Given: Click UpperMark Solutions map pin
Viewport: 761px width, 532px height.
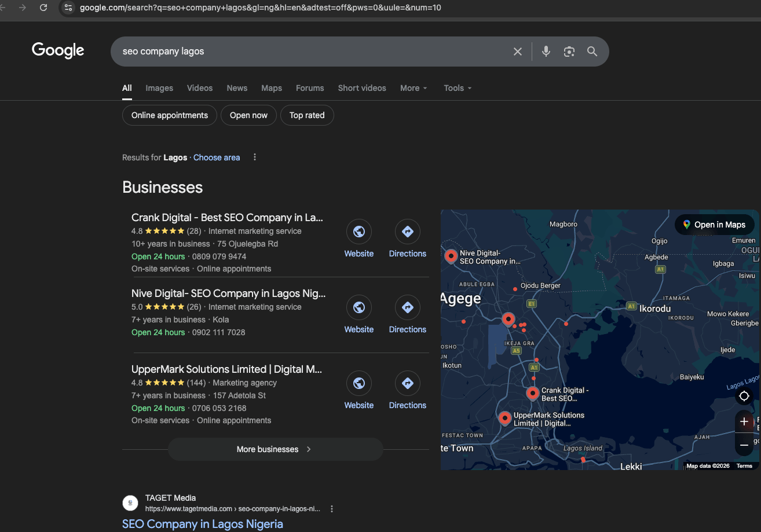Looking at the screenshot, I should 504,418.
